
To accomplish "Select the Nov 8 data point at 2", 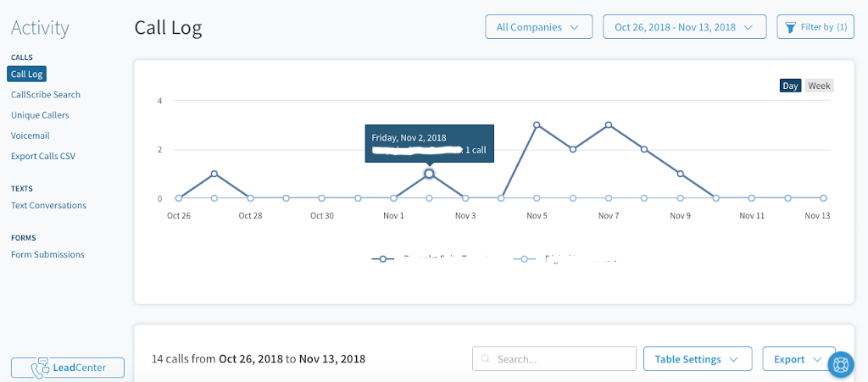I will (644, 149).
